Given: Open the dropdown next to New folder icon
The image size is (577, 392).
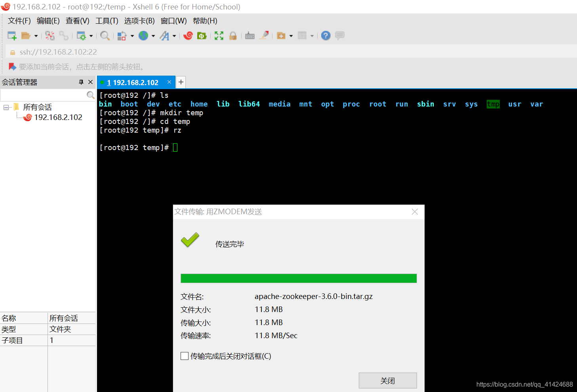Looking at the screenshot, I should (291, 36).
